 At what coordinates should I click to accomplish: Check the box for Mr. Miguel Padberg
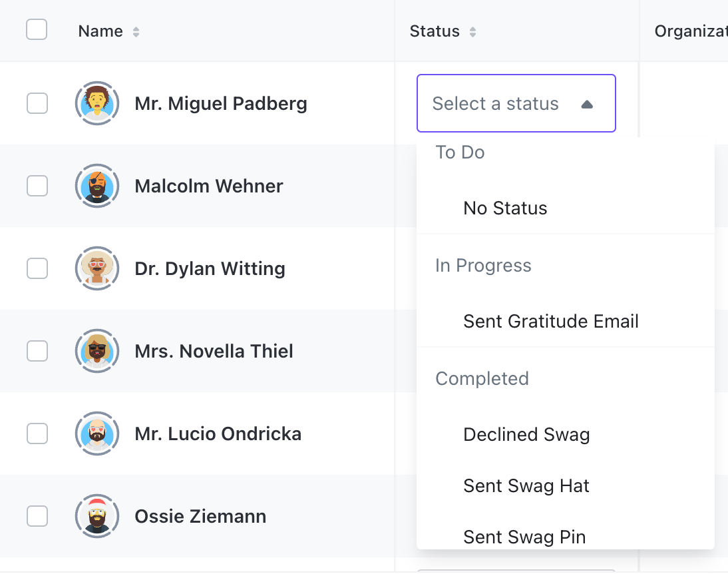pyautogui.click(x=37, y=103)
